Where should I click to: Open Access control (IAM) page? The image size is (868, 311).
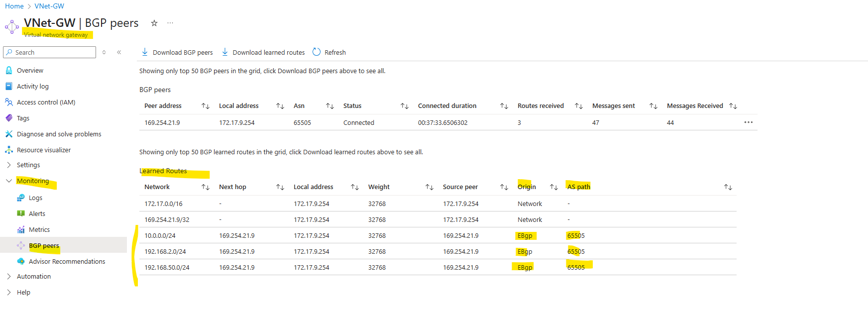[x=46, y=103]
